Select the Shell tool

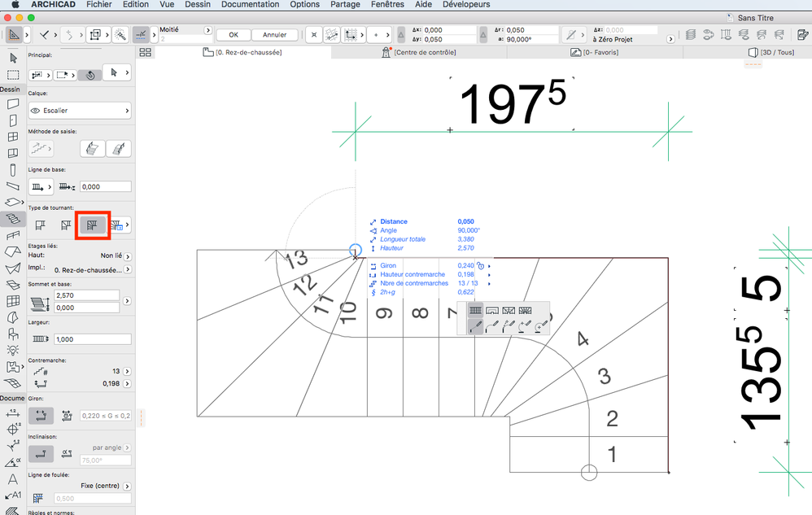click(x=13, y=268)
